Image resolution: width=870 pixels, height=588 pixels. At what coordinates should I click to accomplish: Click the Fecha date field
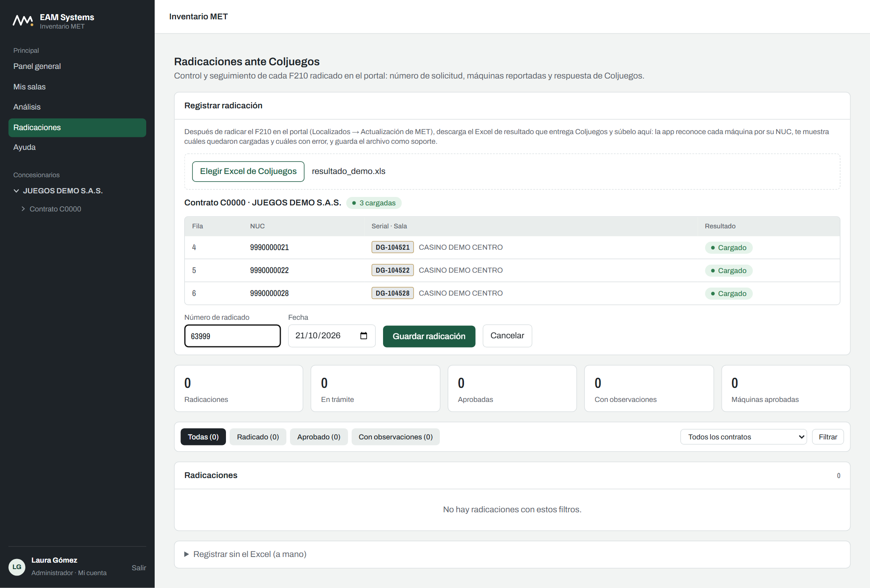pyautogui.click(x=332, y=336)
